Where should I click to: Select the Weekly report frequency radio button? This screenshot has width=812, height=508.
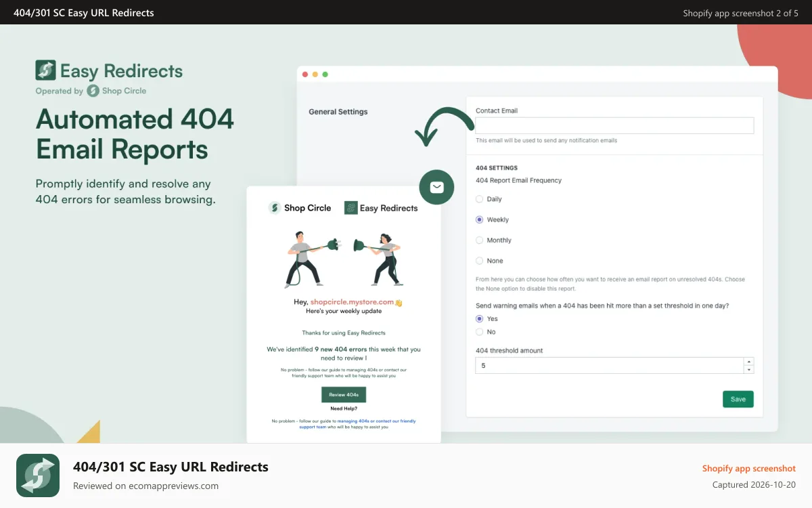pos(480,219)
